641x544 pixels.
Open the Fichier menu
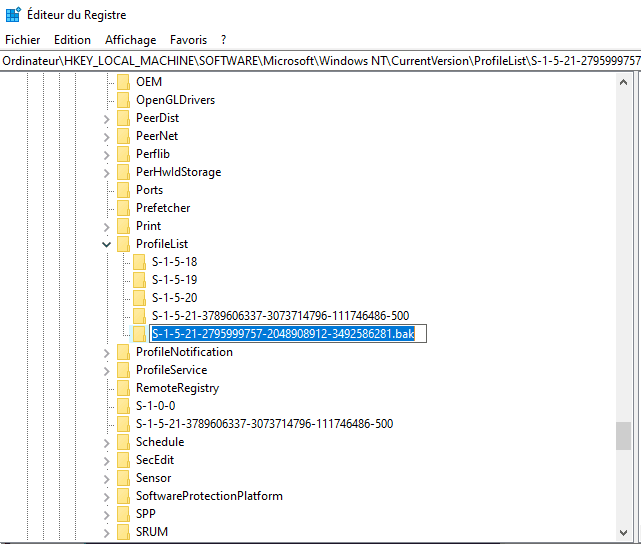(x=22, y=40)
